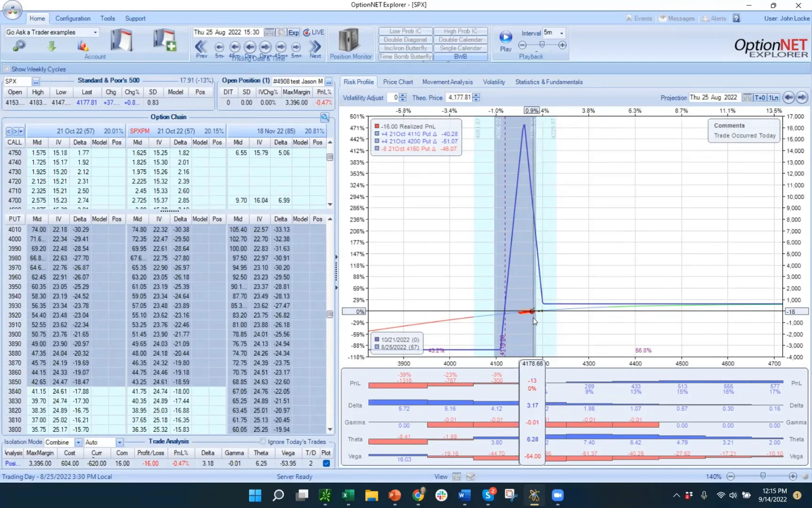
Task: Click the playback speed slider handle
Action: [x=542, y=45]
